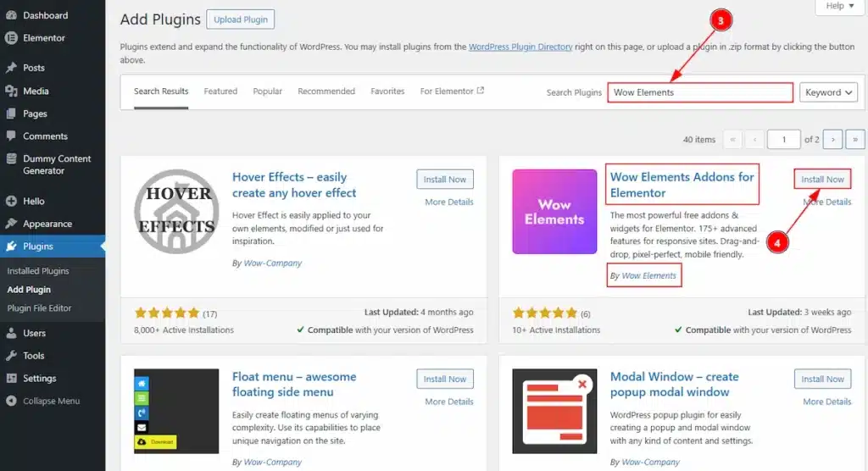The width and height of the screenshot is (868, 471).
Task: Expand the Help panel dropdown
Action: coord(840,7)
